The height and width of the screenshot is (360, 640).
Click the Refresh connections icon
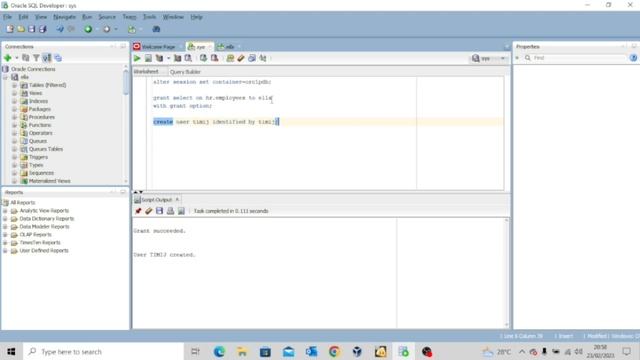[26, 58]
